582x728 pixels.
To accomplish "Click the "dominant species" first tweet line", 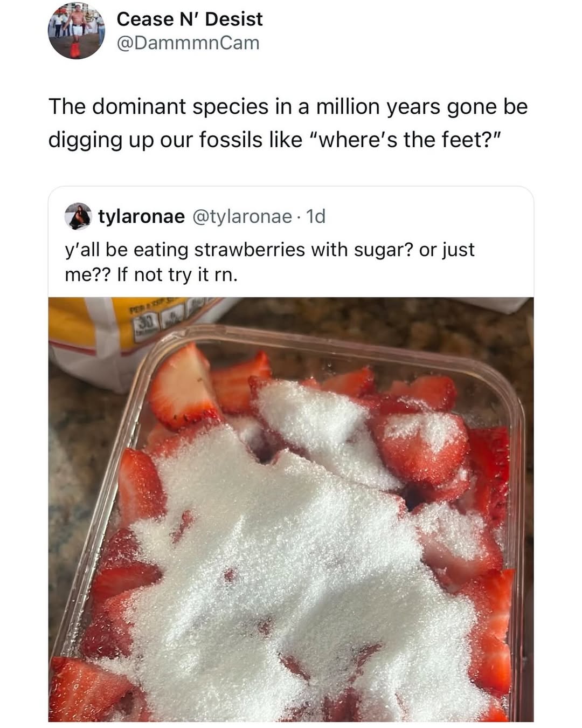I will (288, 107).
